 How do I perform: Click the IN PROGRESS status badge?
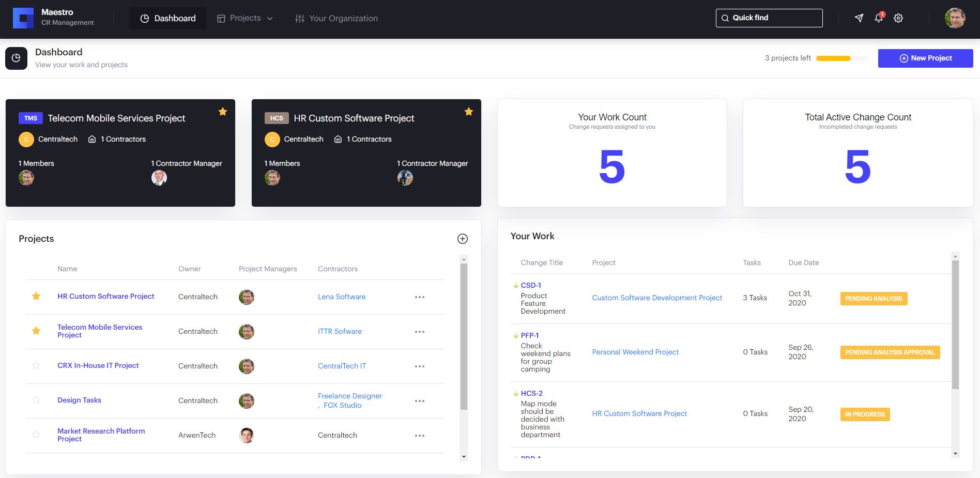[865, 414]
